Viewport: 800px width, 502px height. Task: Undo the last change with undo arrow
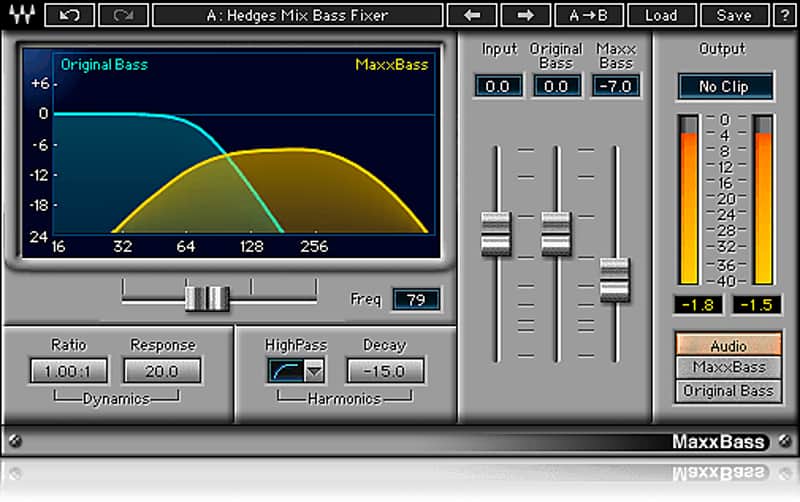point(69,15)
